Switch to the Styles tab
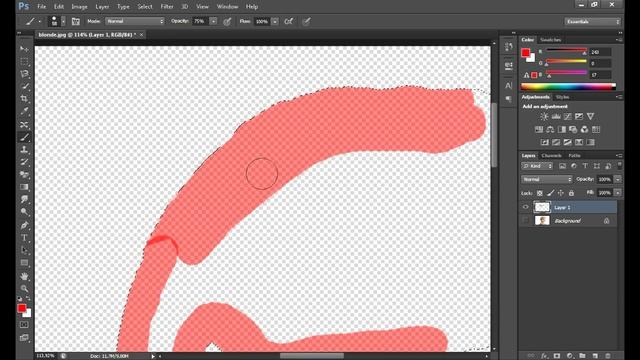 coord(562,97)
